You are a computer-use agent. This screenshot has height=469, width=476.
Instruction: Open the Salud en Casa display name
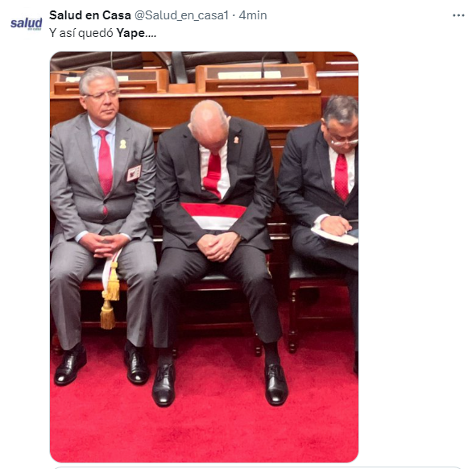[x=90, y=15]
